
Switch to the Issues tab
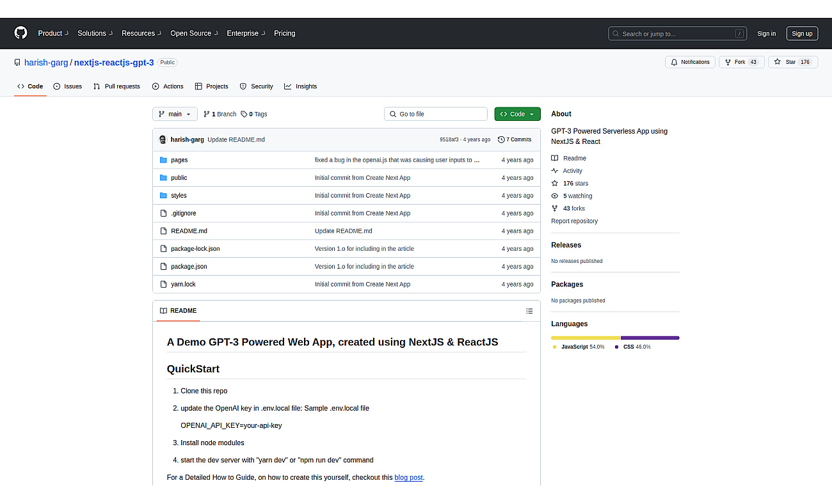pos(68,86)
